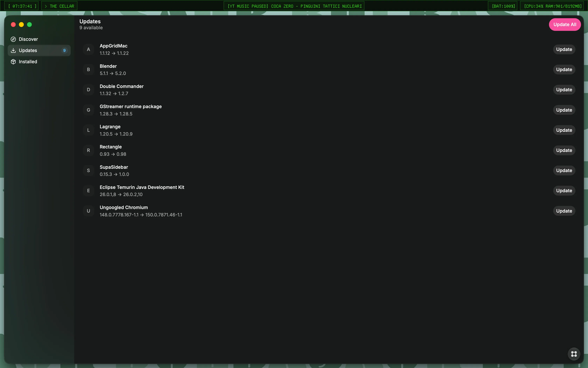Update SupaSidebar to 1.0.0
This screenshot has width=588, height=368.
pos(564,171)
